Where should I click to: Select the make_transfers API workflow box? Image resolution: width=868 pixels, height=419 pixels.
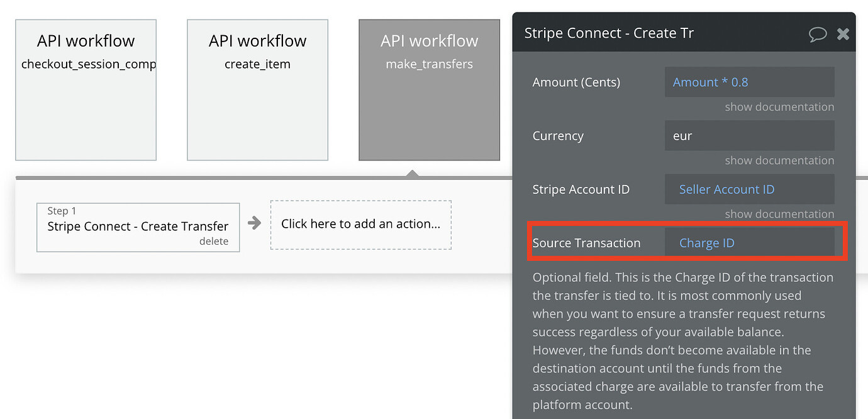tap(429, 90)
